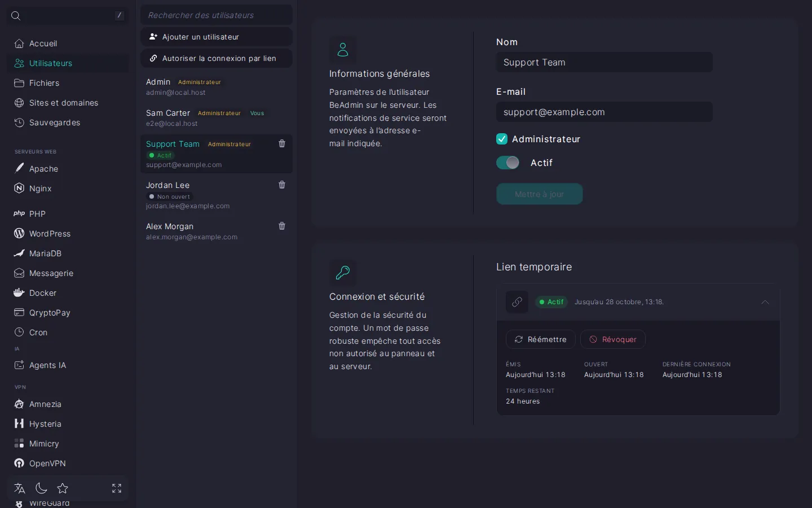
Task: Click the language translate icon
Action: point(20,488)
